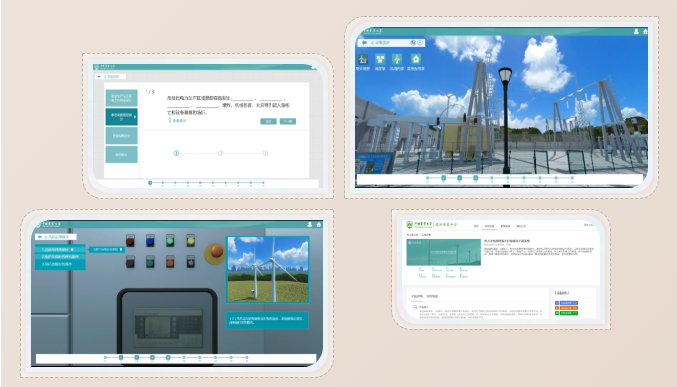Select the wind turbine icon in substation toolbar
Screen dimensions: 677x387
pyautogui.click(x=397, y=59)
